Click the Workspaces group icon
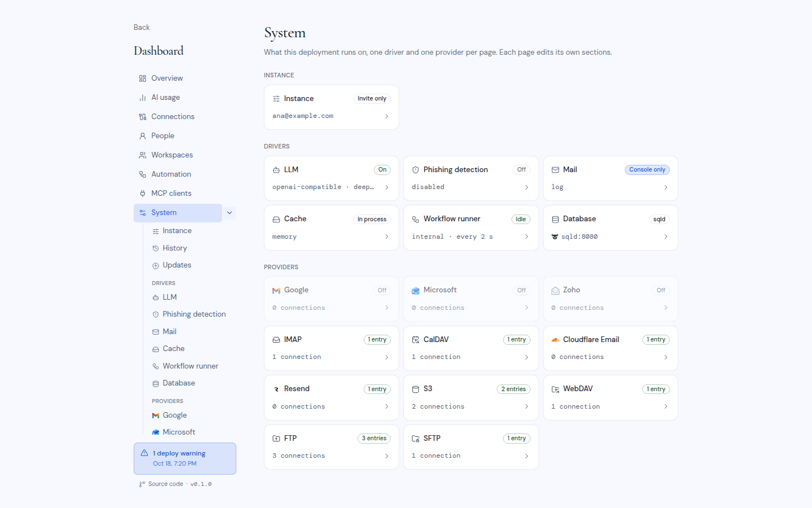The height and width of the screenshot is (508, 812). pos(143,155)
